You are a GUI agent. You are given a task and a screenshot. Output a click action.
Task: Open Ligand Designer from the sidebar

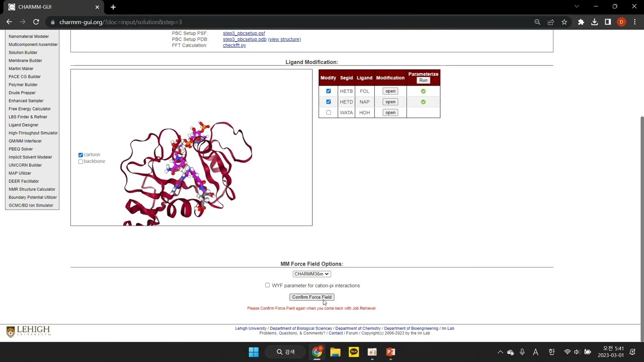(x=24, y=125)
